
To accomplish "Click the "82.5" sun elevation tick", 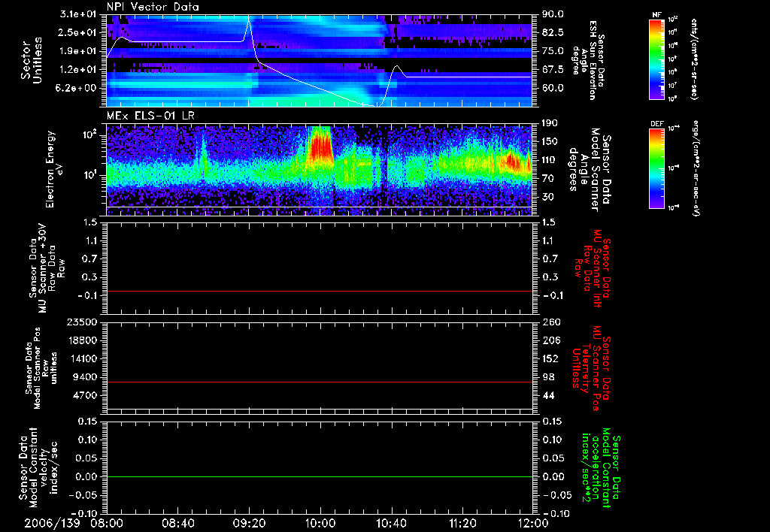I will 553,32.
